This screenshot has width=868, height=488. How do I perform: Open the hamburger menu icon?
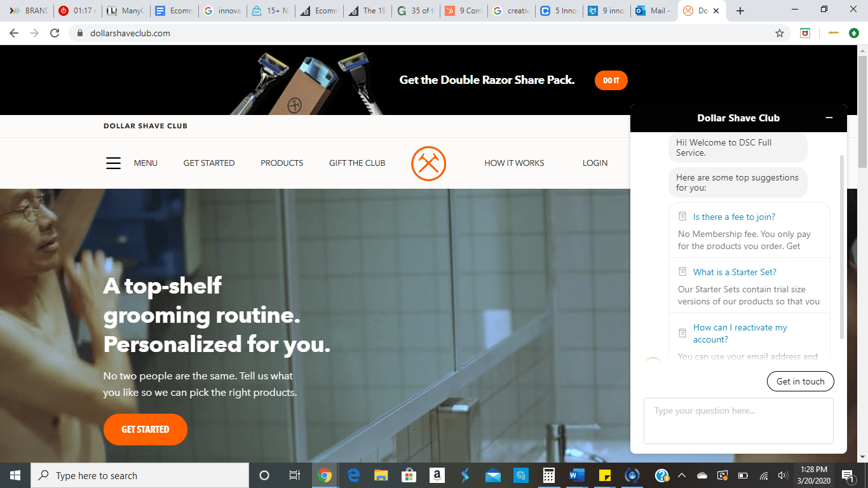(x=113, y=163)
